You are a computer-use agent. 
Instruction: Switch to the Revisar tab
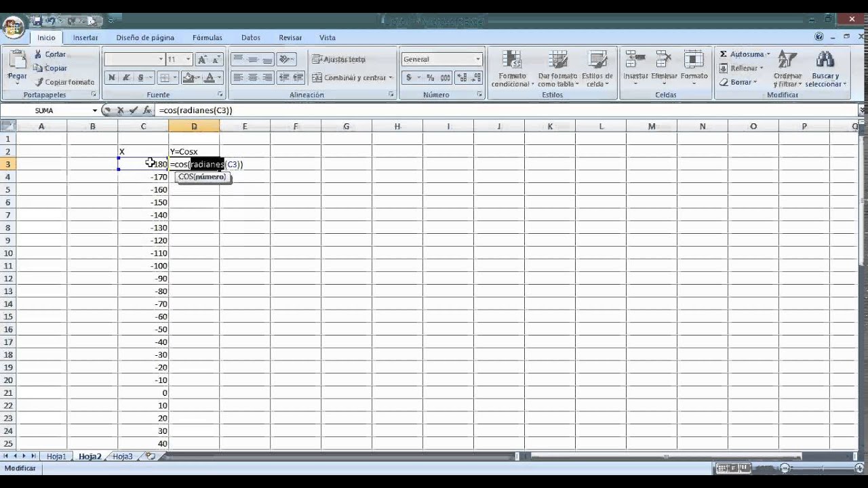pyautogui.click(x=290, y=38)
